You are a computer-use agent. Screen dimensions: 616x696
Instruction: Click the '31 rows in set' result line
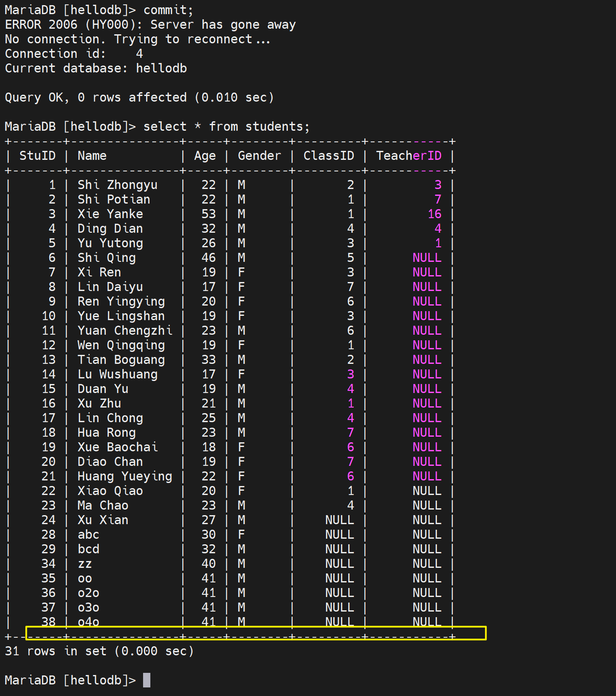pos(99,651)
